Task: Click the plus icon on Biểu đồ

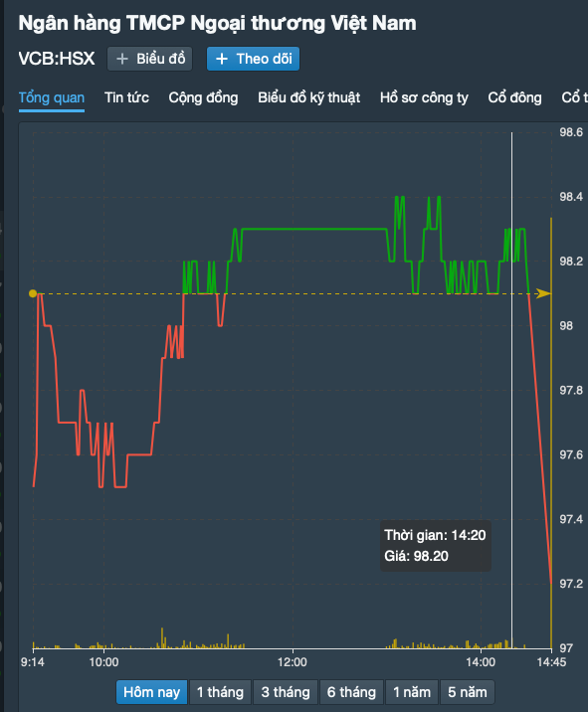Action: point(121,59)
